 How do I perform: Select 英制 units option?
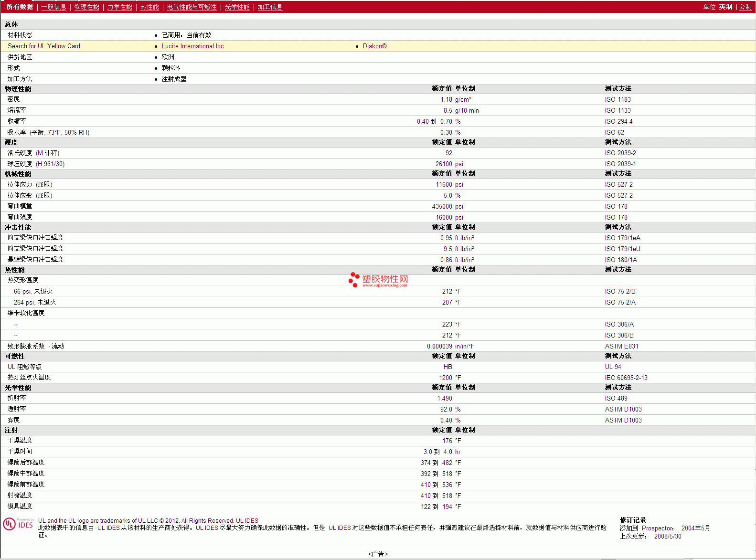[725, 7]
